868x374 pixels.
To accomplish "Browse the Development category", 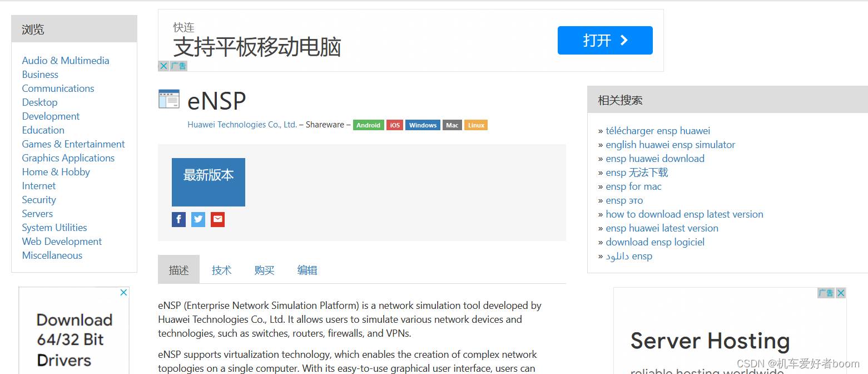I will (51, 116).
